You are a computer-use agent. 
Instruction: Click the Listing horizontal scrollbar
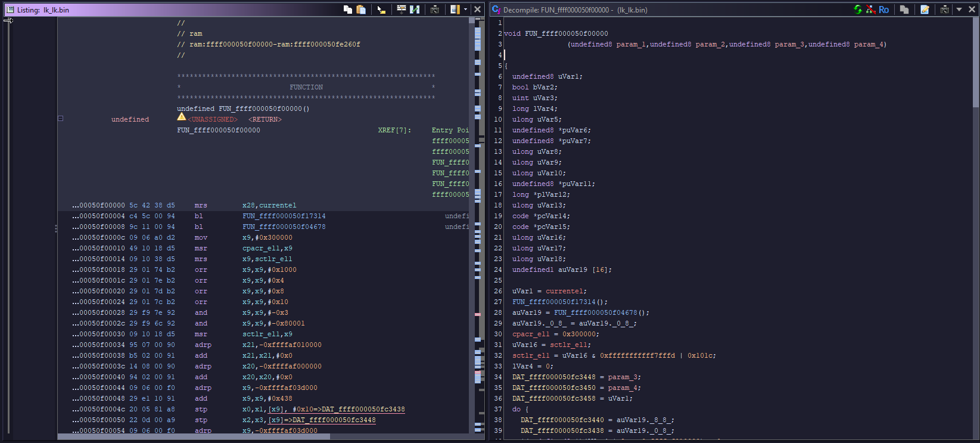tap(194, 436)
